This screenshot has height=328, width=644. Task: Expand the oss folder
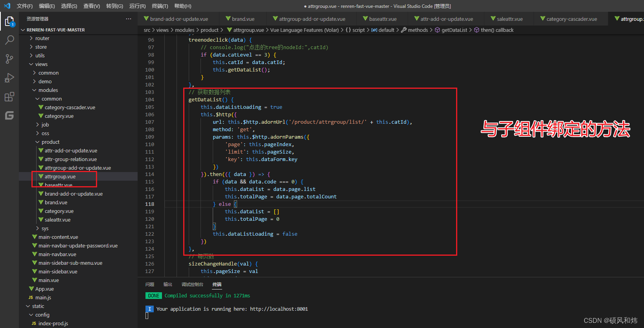point(38,133)
